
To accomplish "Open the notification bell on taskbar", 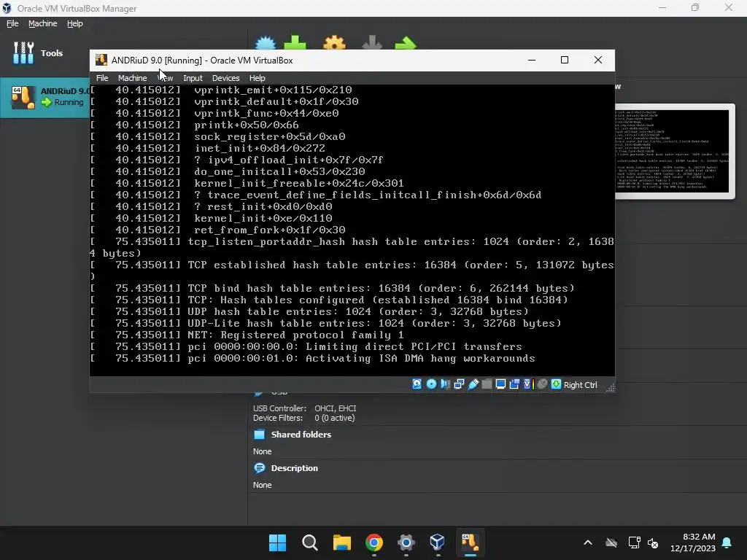I will pos(727,542).
